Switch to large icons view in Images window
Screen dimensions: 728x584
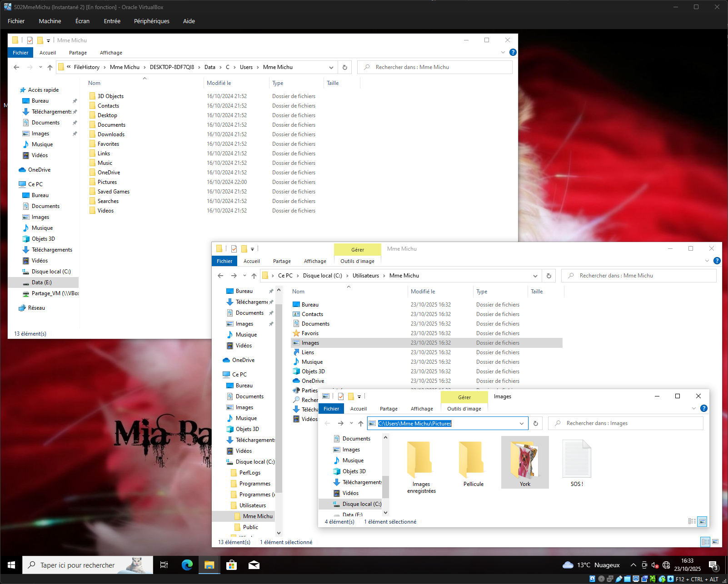(x=703, y=521)
